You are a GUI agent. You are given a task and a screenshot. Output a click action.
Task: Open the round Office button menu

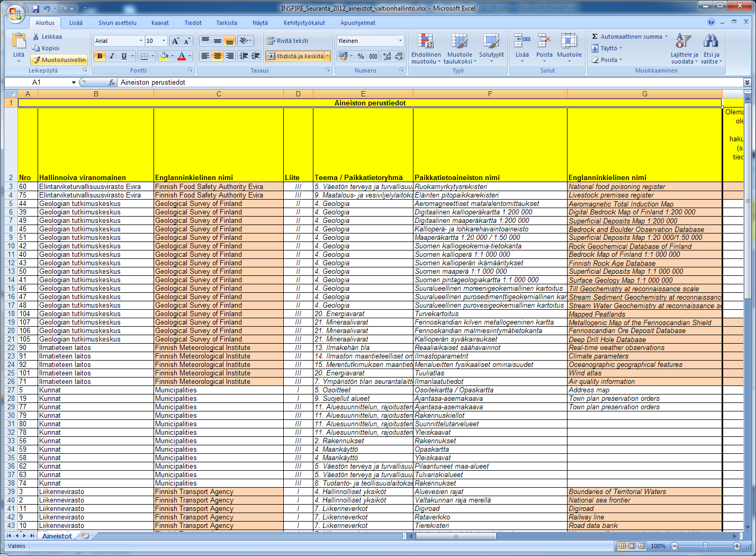pyautogui.click(x=15, y=13)
